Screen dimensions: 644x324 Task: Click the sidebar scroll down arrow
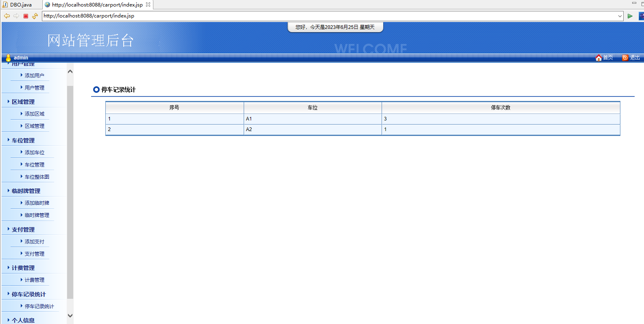(70, 315)
